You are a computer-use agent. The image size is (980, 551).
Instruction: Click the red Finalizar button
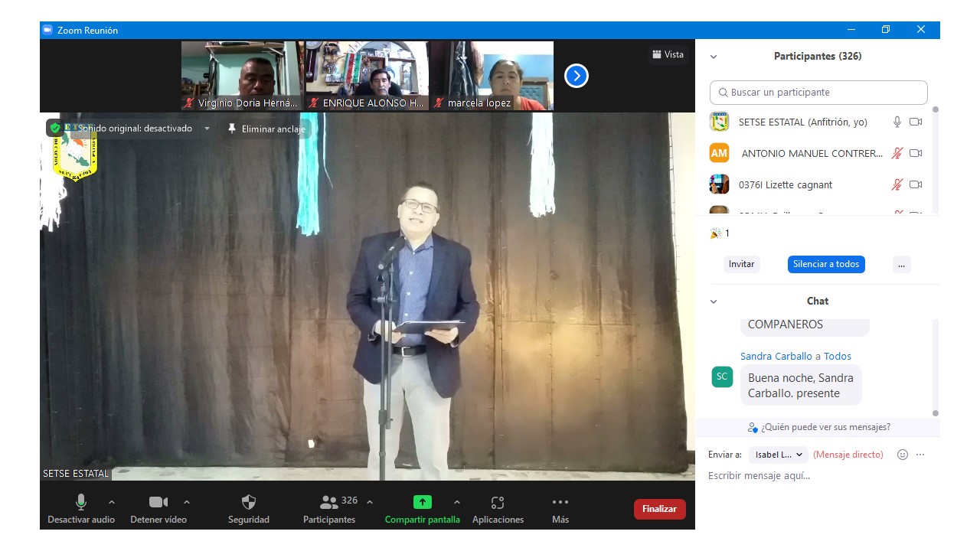tap(660, 509)
